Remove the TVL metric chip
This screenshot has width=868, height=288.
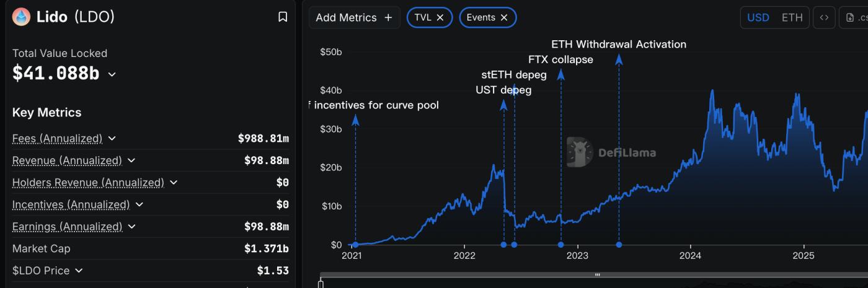[x=440, y=17]
